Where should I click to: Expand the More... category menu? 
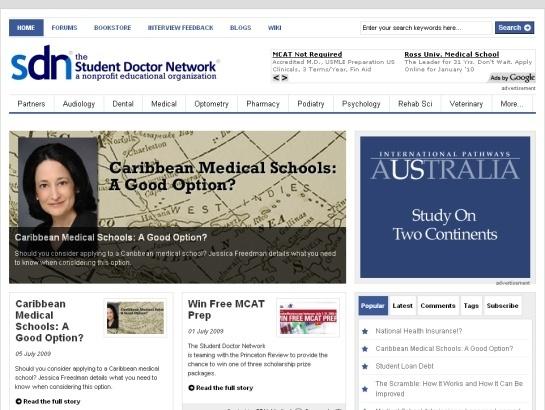tap(512, 104)
